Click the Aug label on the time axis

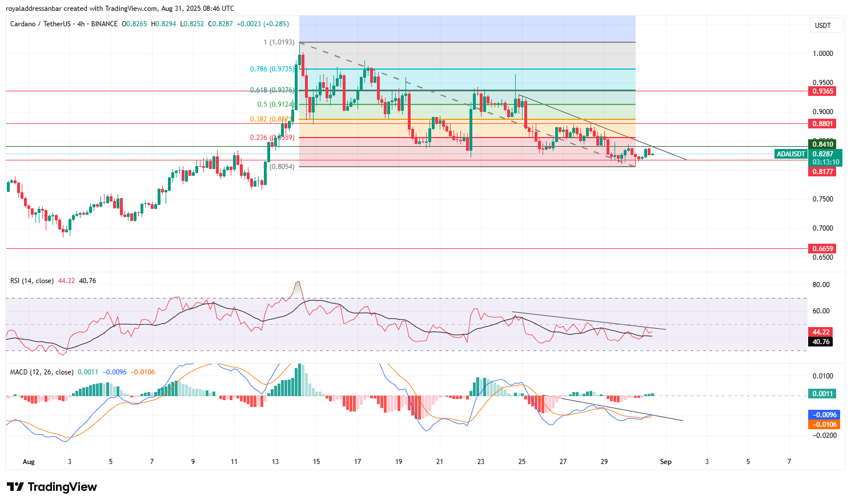pyautogui.click(x=29, y=462)
